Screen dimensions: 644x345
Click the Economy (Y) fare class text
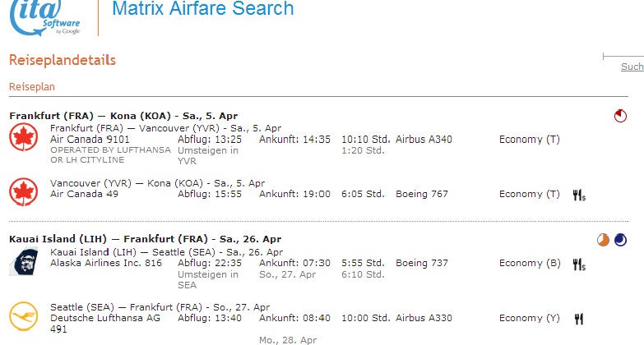pos(529,319)
